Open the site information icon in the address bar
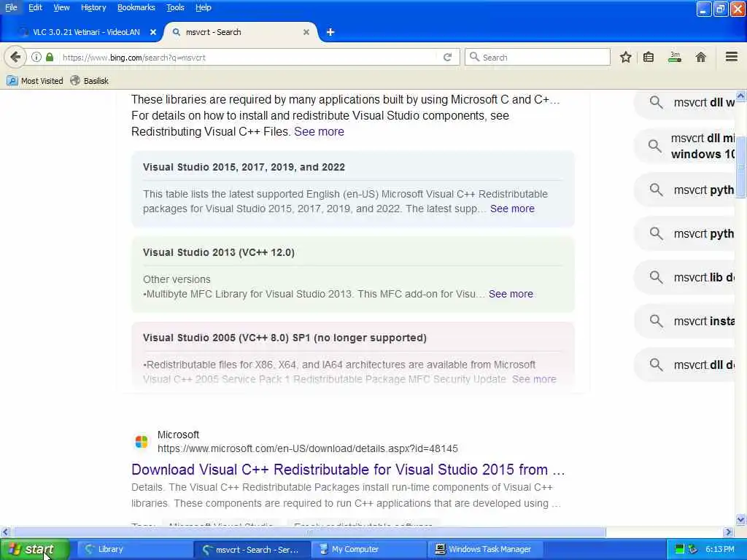Image resolution: width=747 pixels, height=560 pixels. tap(36, 57)
